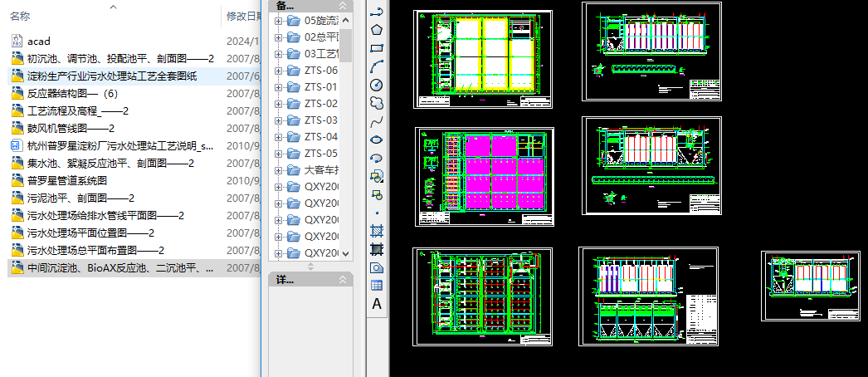Select the Polygon draw tool

[x=377, y=30]
